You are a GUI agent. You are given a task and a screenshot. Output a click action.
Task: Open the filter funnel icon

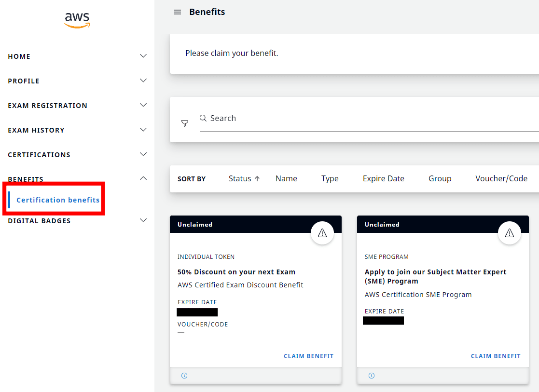185,123
